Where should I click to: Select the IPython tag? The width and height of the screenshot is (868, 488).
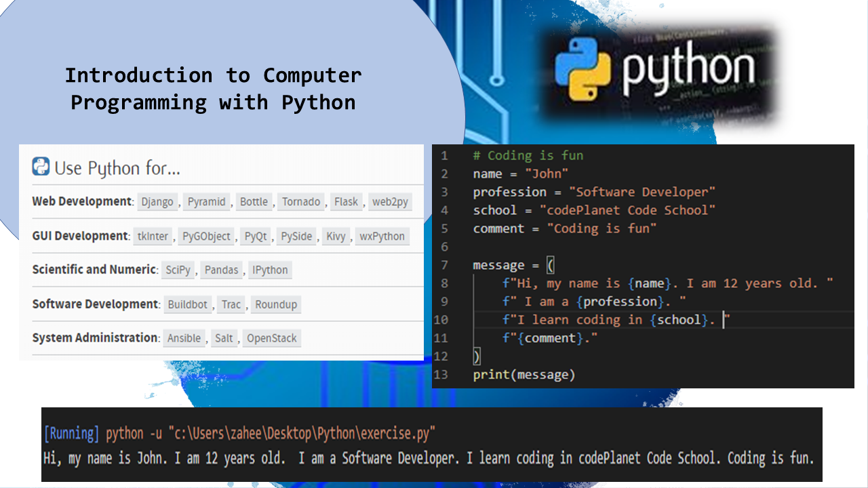tap(270, 270)
